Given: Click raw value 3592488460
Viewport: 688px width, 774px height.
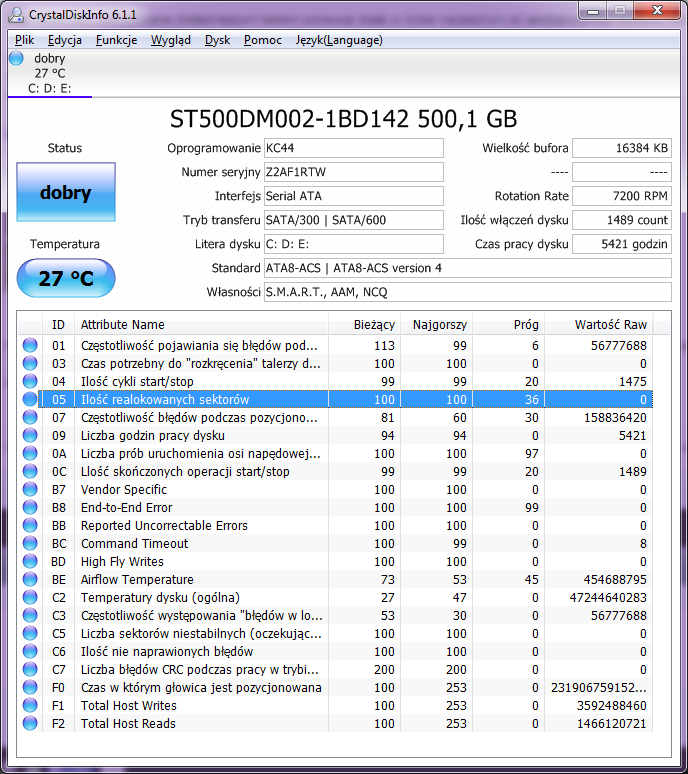Looking at the screenshot, I should coord(612,706).
